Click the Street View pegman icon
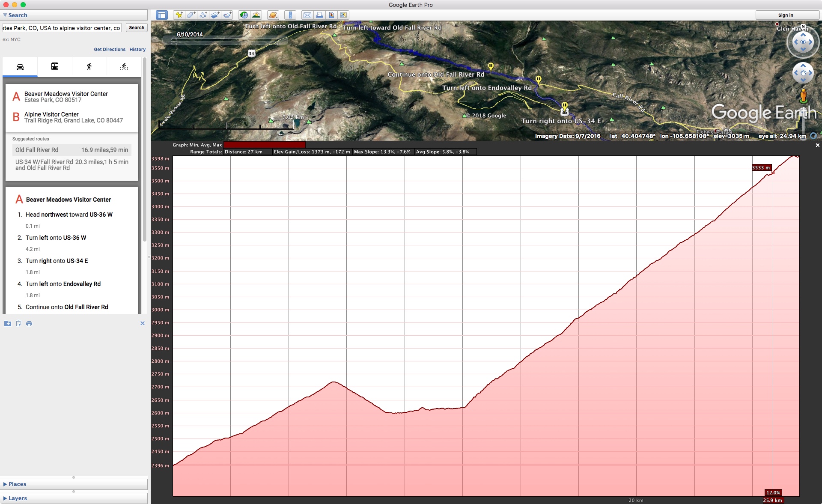 pos(804,95)
